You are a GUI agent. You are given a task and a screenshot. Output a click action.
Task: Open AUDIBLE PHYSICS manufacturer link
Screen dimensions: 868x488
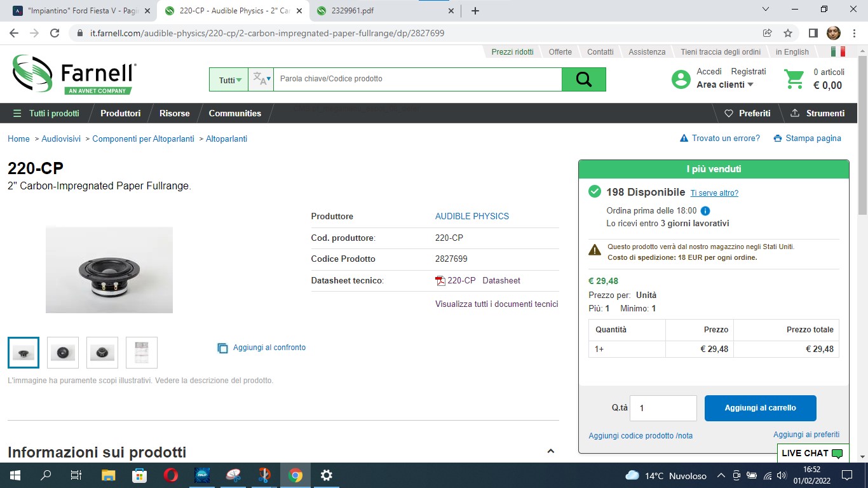[x=472, y=216]
